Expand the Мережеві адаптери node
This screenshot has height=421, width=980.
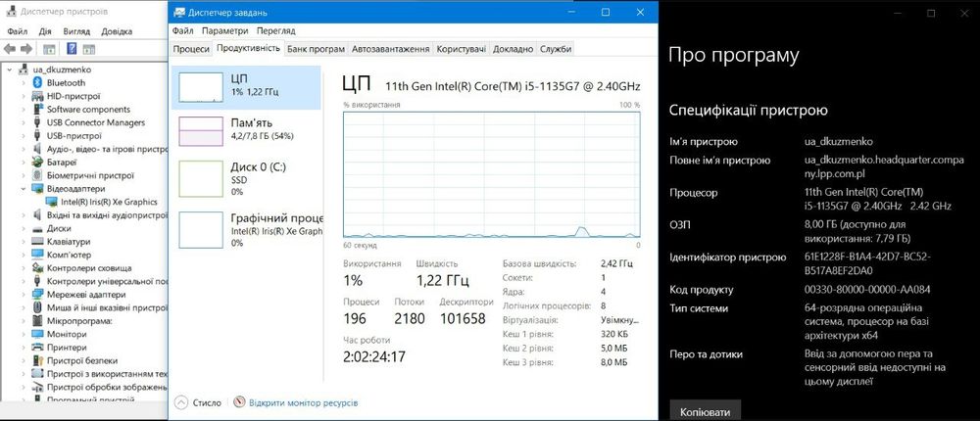click(24, 295)
